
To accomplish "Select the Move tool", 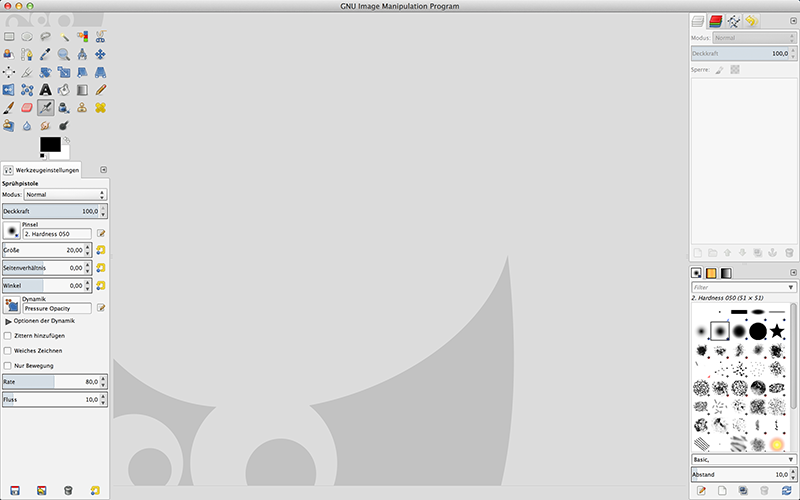I will click(x=101, y=55).
